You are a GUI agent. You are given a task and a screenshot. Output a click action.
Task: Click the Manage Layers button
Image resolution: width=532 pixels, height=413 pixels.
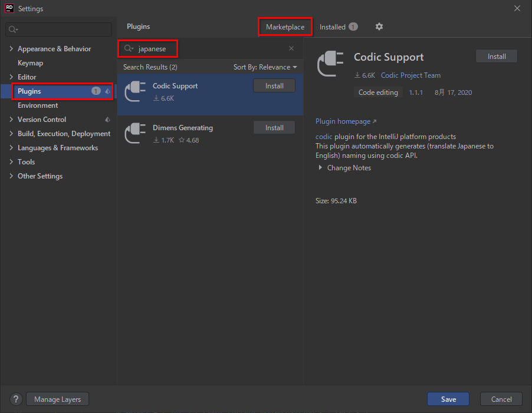(x=57, y=399)
